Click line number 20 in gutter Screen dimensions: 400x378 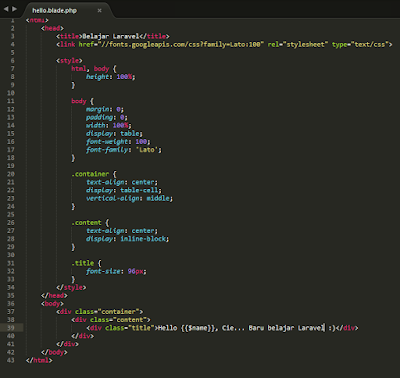(x=11, y=174)
